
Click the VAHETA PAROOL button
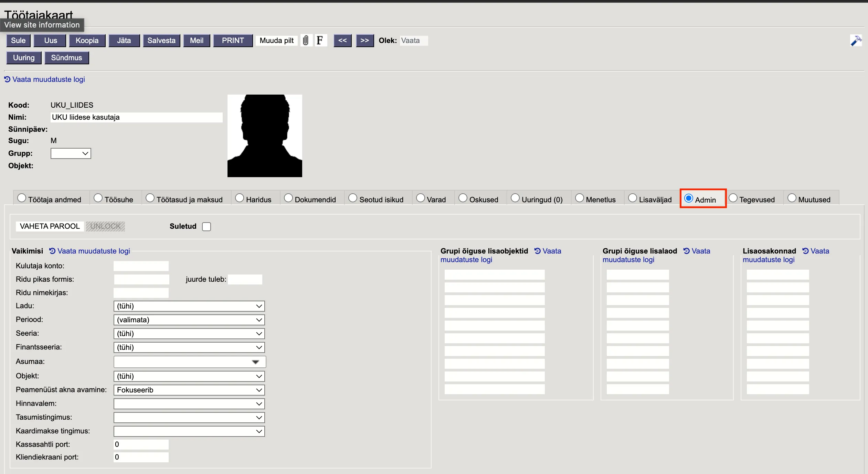point(50,226)
